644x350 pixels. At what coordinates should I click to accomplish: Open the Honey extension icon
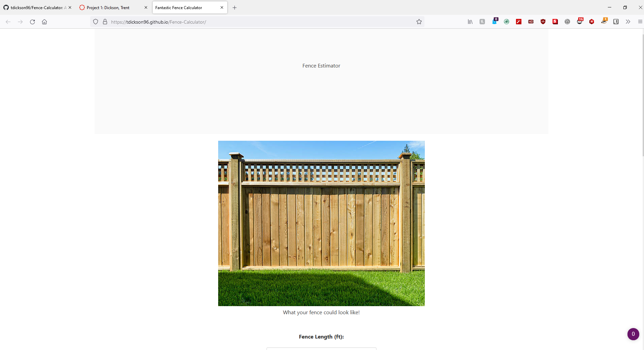482,22
